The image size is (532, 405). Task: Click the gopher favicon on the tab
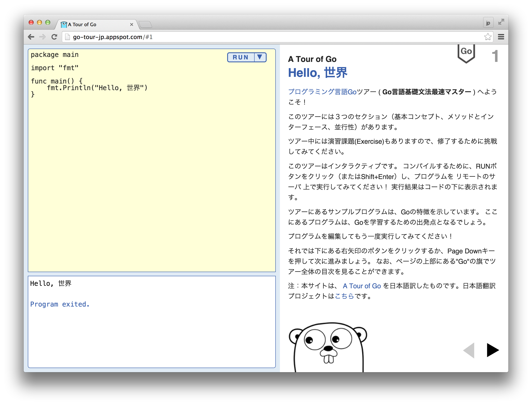coord(64,24)
